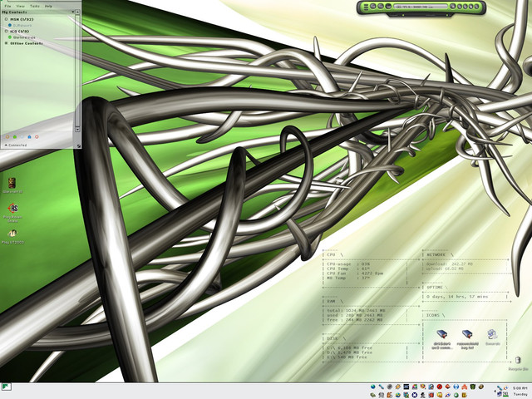Launch the dark green shield taskbar icon
532x399 pixels.
click(x=472, y=387)
